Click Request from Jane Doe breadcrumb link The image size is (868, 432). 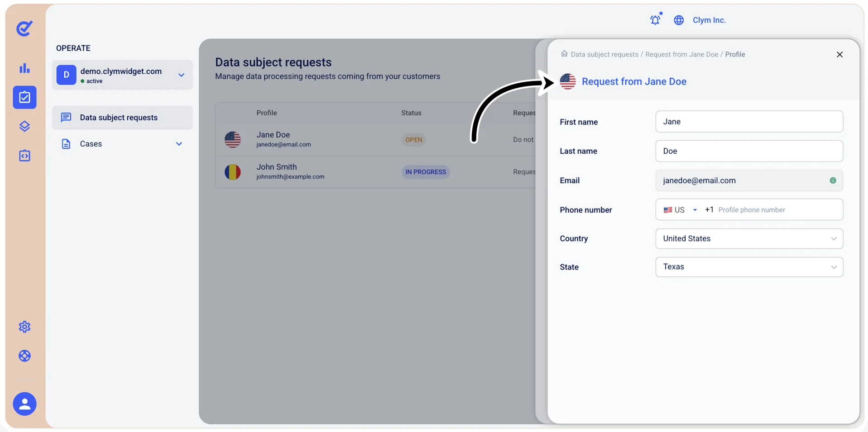681,54
